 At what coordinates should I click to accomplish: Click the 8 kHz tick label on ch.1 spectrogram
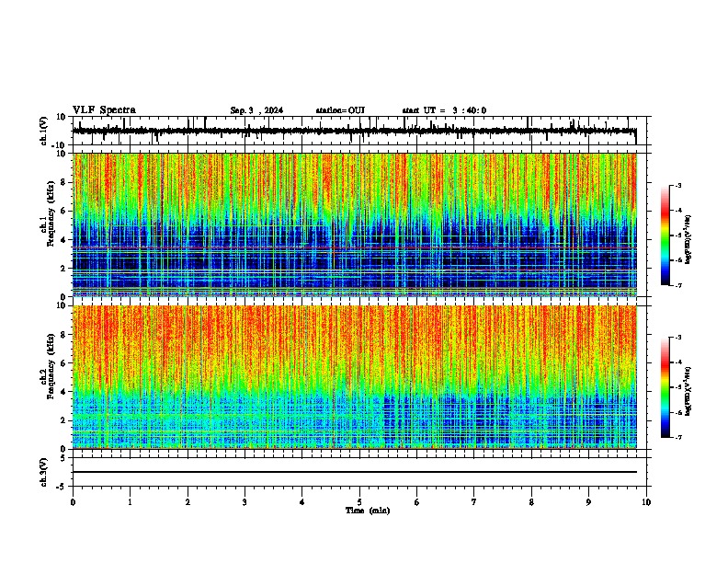64,182
